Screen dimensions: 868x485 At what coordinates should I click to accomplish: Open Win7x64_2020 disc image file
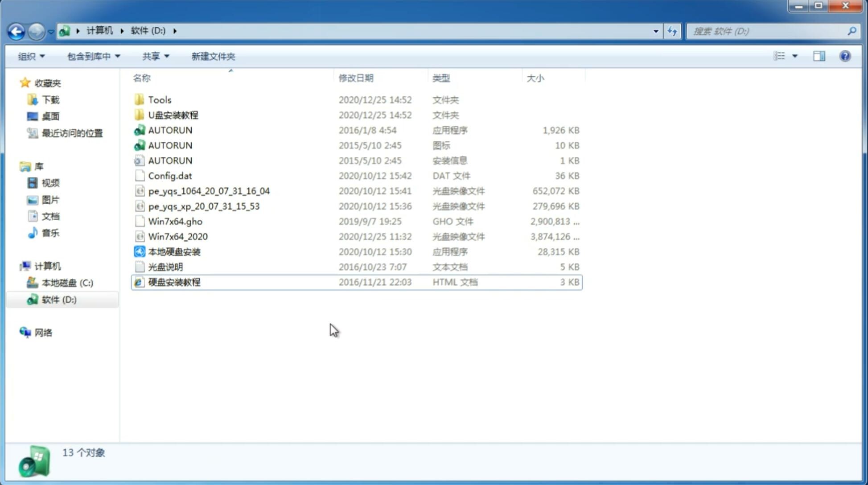(177, 237)
